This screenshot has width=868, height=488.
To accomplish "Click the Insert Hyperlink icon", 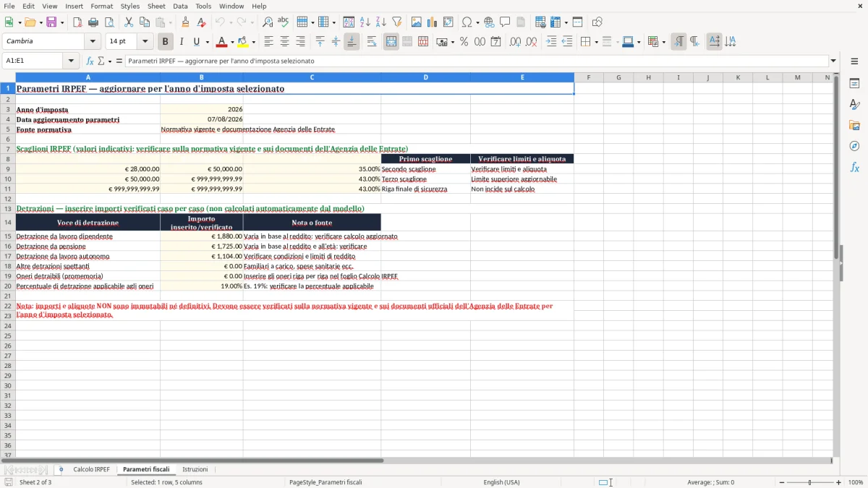I will [x=489, y=22].
